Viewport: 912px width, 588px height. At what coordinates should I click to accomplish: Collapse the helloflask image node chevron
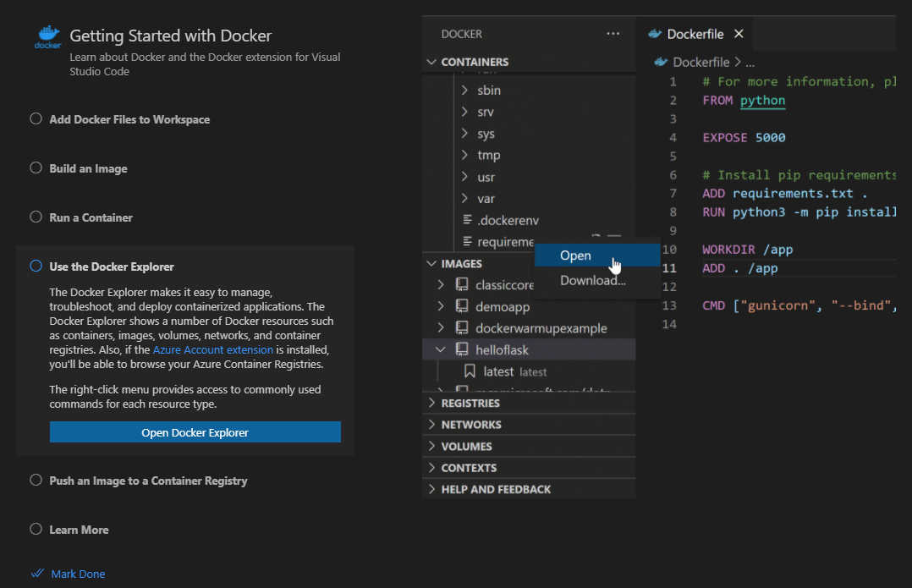[440, 349]
